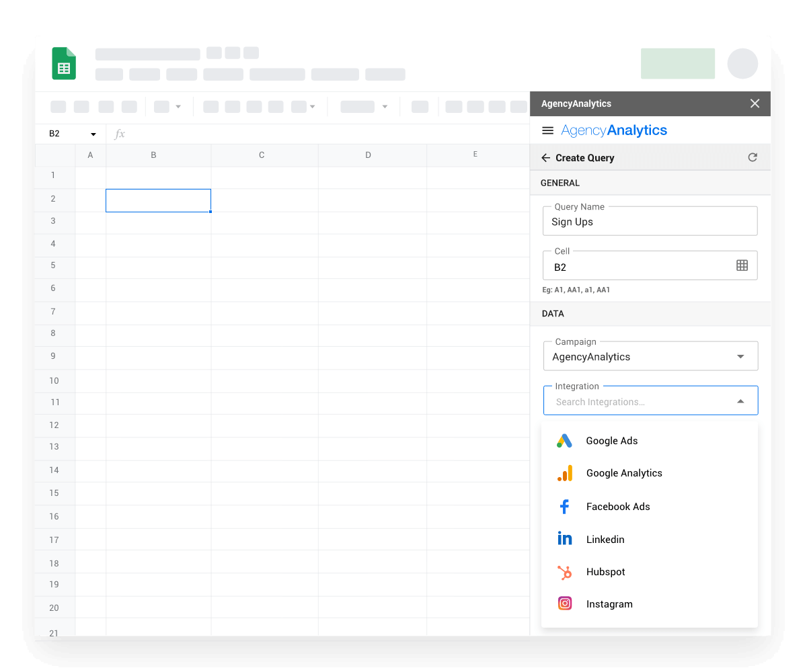Select column C header in the spreadsheet
Viewport: 807px width, 672px height.
point(262,155)
